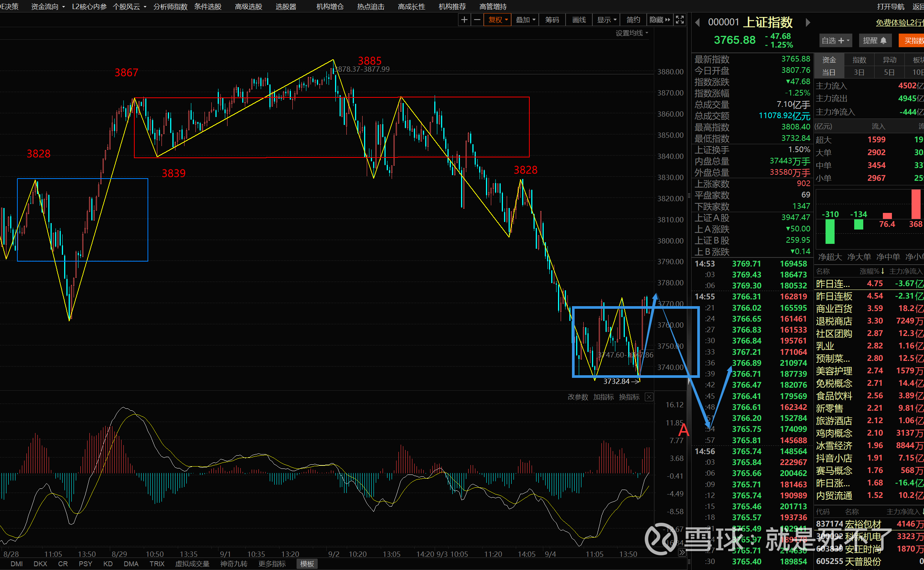924x570 pixels.
Task: Toggle 画线 drawing mode
Action: pos(579,20)
